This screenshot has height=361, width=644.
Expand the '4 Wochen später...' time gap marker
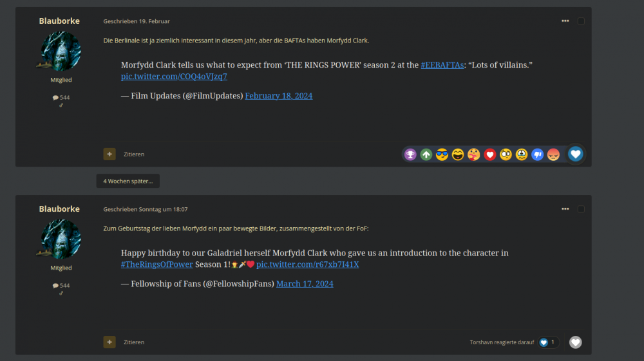coord(128,181)
